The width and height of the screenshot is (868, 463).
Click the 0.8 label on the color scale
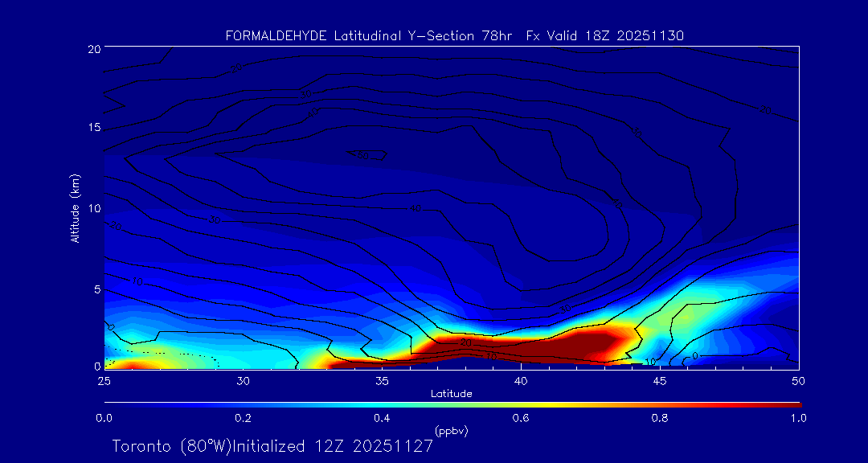(660, 418)
